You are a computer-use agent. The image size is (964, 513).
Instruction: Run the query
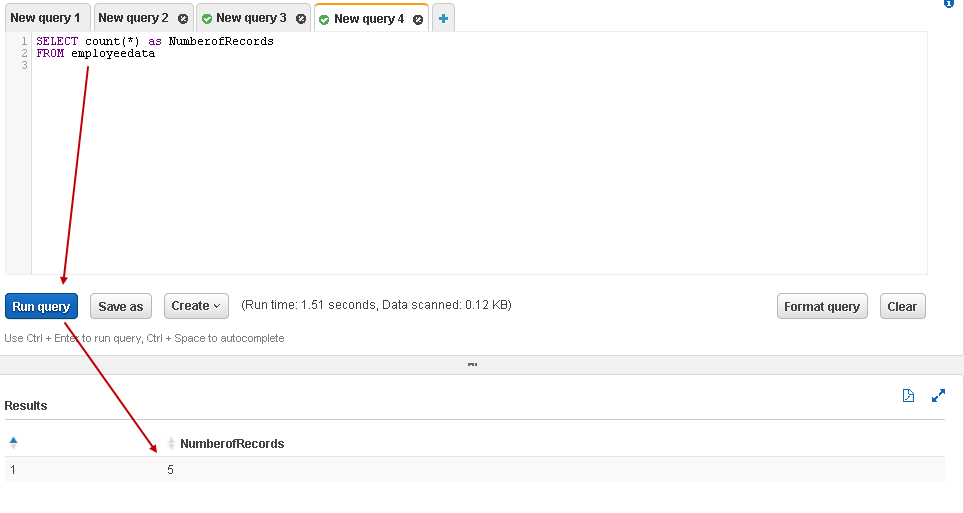(41, 306)
